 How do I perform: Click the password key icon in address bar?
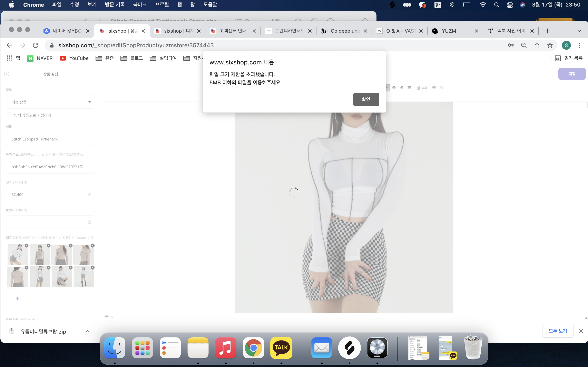(x=510, y=45)
